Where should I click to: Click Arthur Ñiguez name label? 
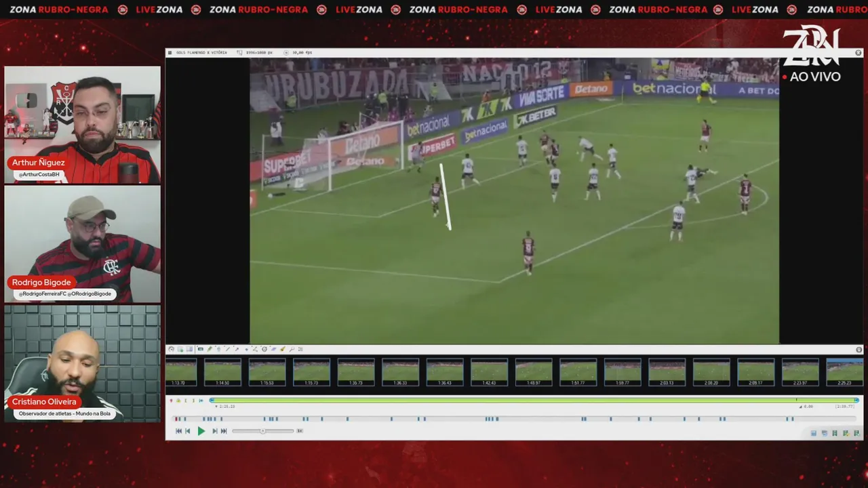pos(39,163)
